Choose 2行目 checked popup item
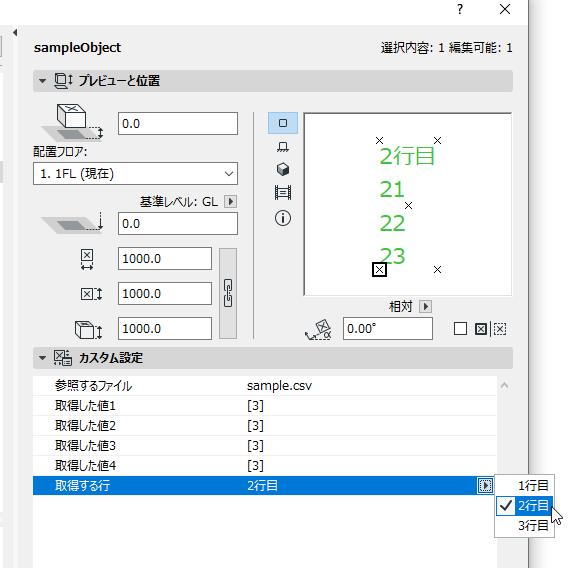The image size is (581, 568). tap(524, 505)
